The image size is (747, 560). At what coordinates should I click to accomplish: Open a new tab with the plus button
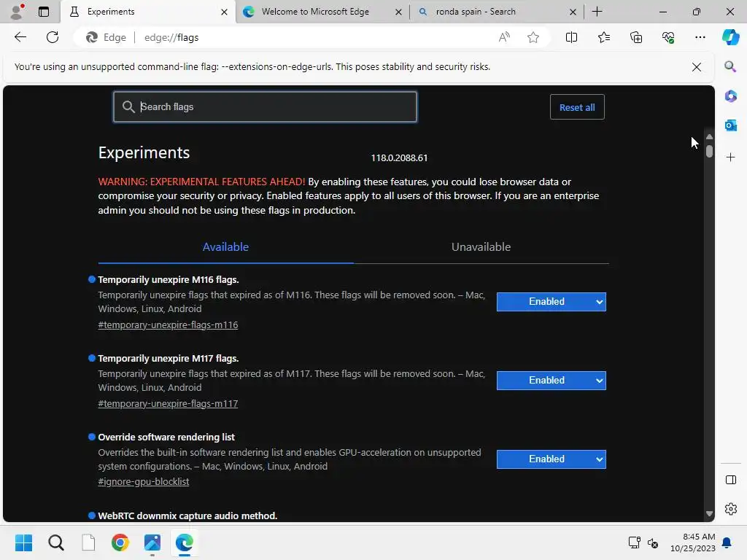(x=597, y=12)
